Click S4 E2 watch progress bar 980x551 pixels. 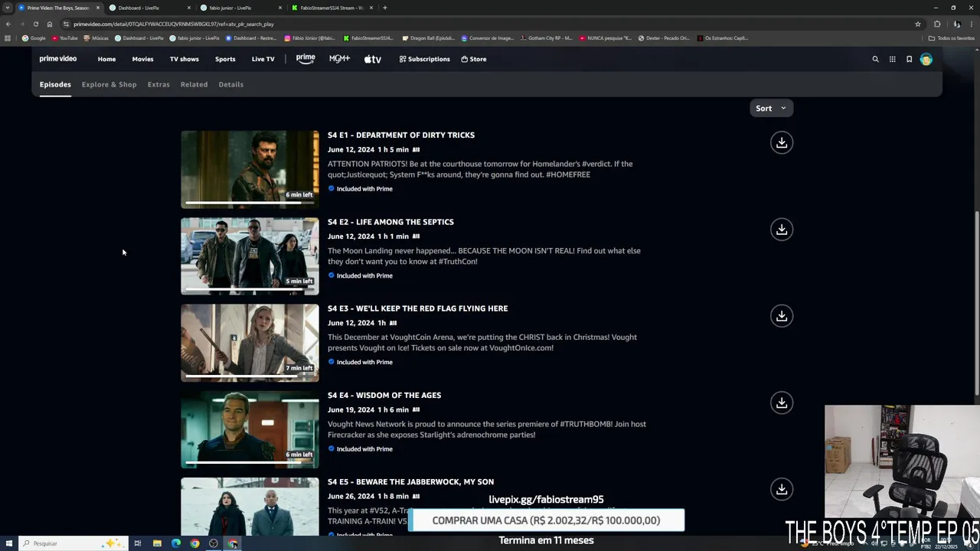(x=249, y=289)
